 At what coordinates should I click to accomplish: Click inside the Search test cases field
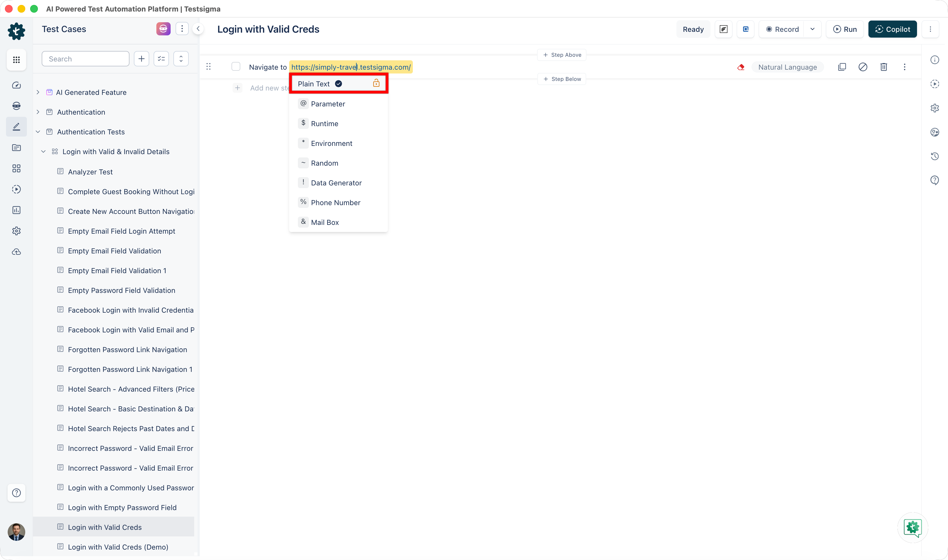tap(85, 58)
